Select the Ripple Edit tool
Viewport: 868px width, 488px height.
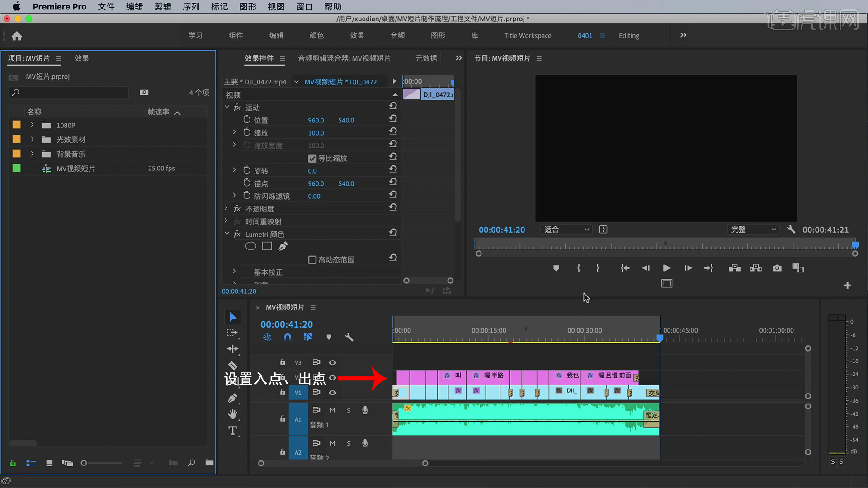(x=232, y=349)
